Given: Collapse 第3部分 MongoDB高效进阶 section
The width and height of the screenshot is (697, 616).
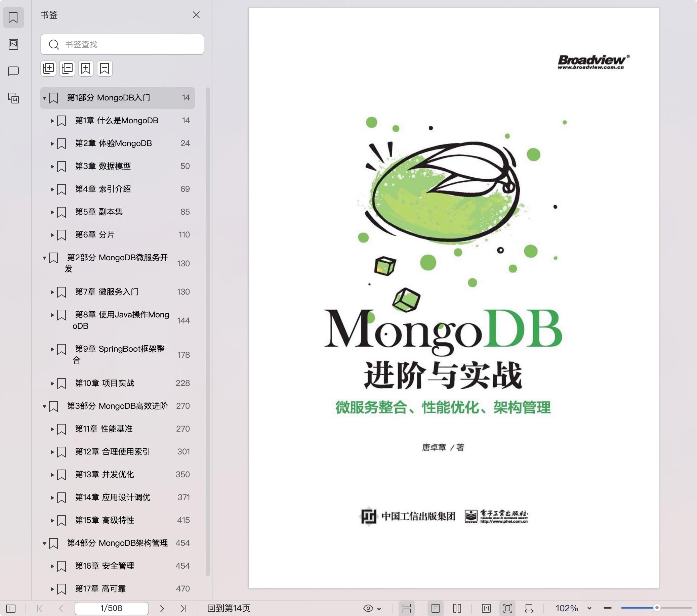Looking at the screenshot, I should tap(44, 406).
